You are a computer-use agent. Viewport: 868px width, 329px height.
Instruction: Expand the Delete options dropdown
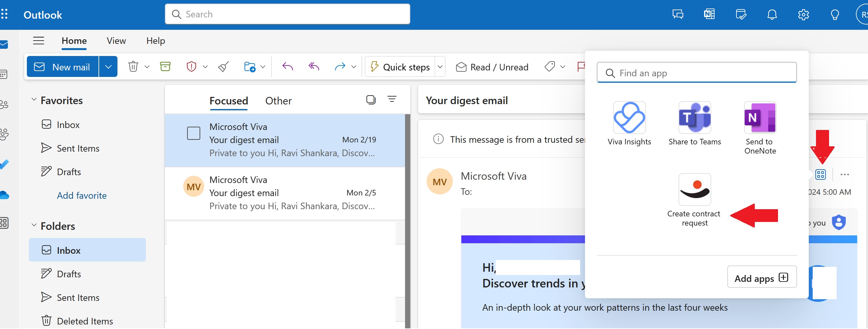pyautogui.click(x=147, y=67)
